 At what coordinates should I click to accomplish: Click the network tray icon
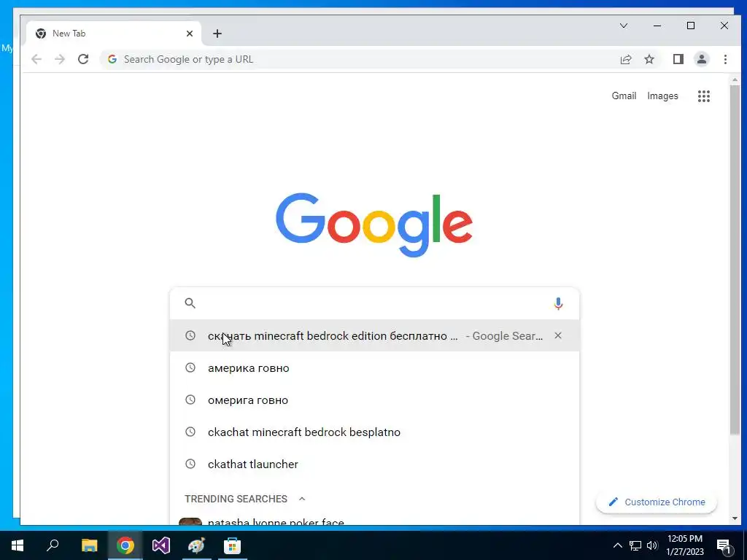(x=635, y=545)
